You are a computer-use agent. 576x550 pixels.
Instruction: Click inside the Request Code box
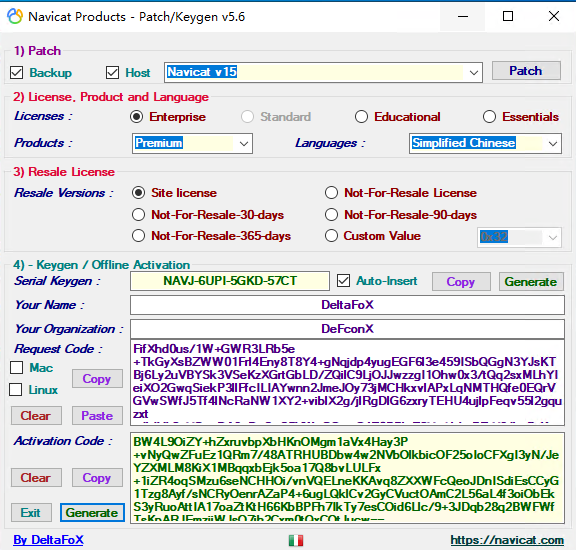pos(347,382)
